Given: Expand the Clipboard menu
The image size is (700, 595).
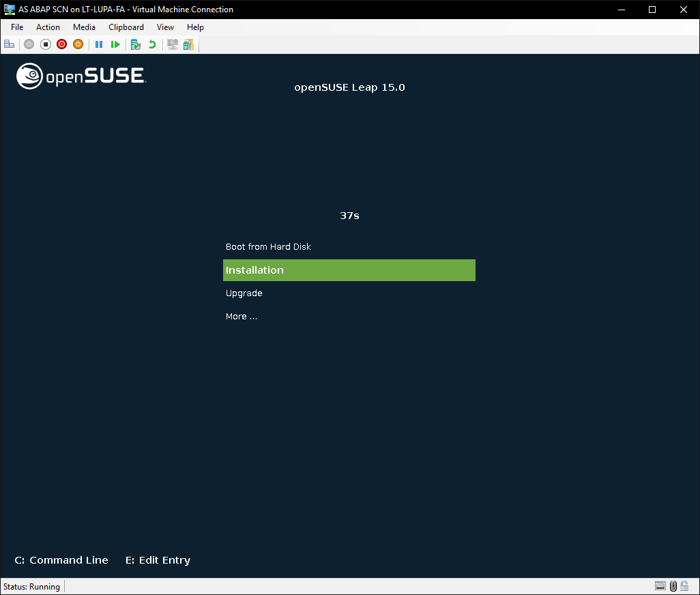Looking at the screenshot, I should click(126, 27).
